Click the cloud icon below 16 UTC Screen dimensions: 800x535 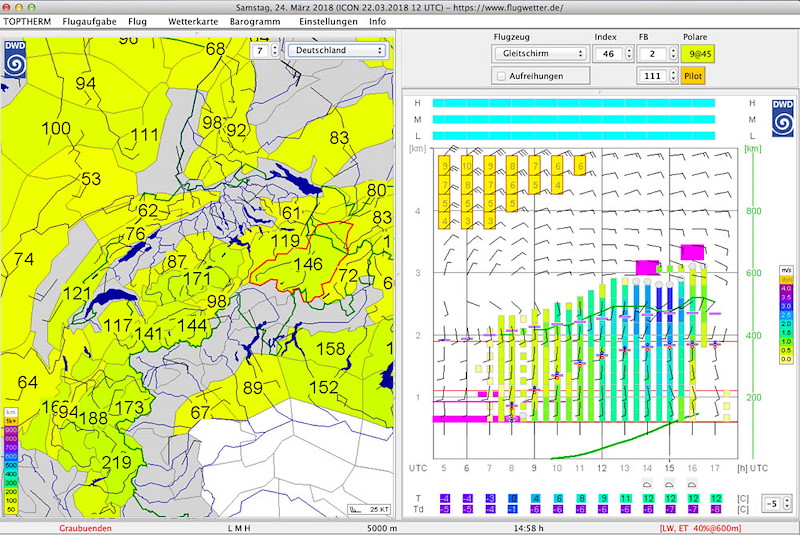[692, 483]
